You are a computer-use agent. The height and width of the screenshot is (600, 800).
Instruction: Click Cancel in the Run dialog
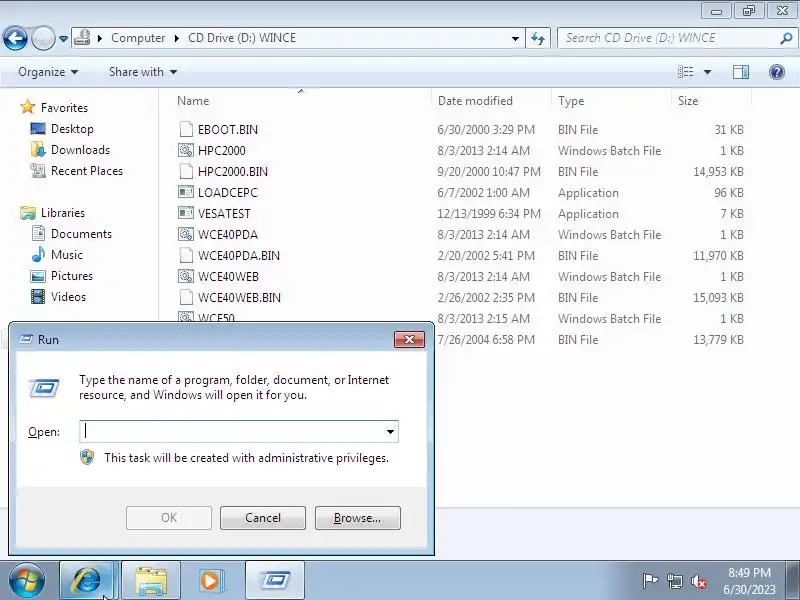[263, 518]
